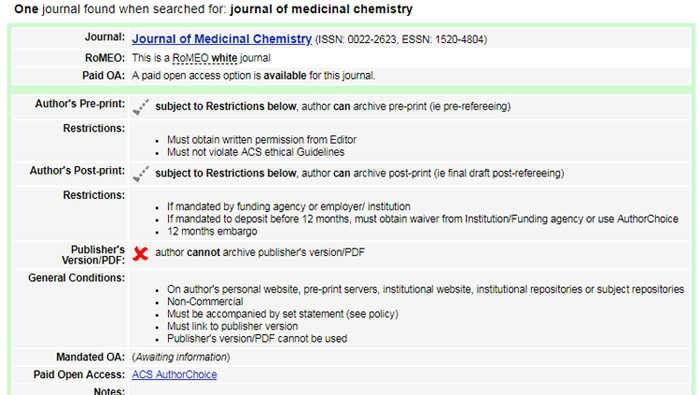Click the red X publisher's version icon

pyautogui.click(x=141, y=254)
